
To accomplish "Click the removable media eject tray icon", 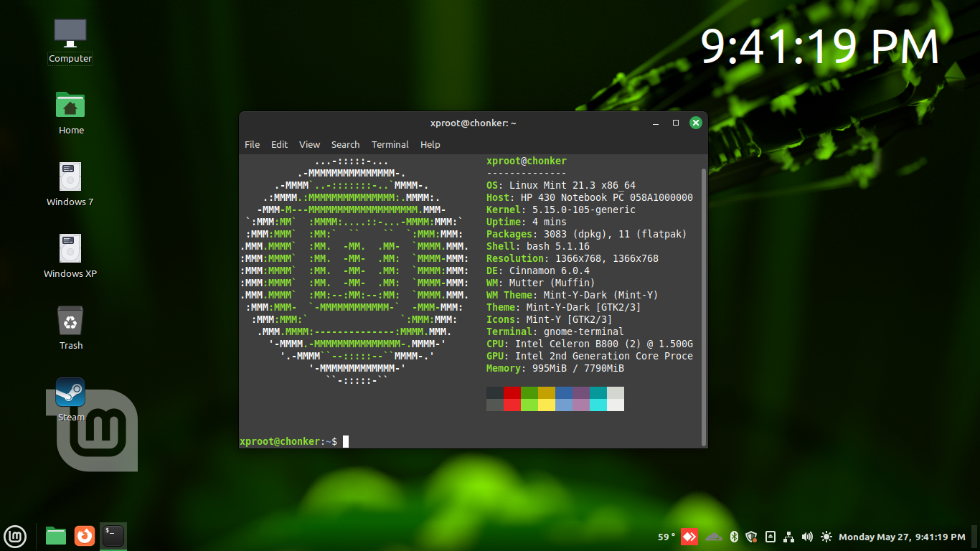I will [x=770, y=536].
